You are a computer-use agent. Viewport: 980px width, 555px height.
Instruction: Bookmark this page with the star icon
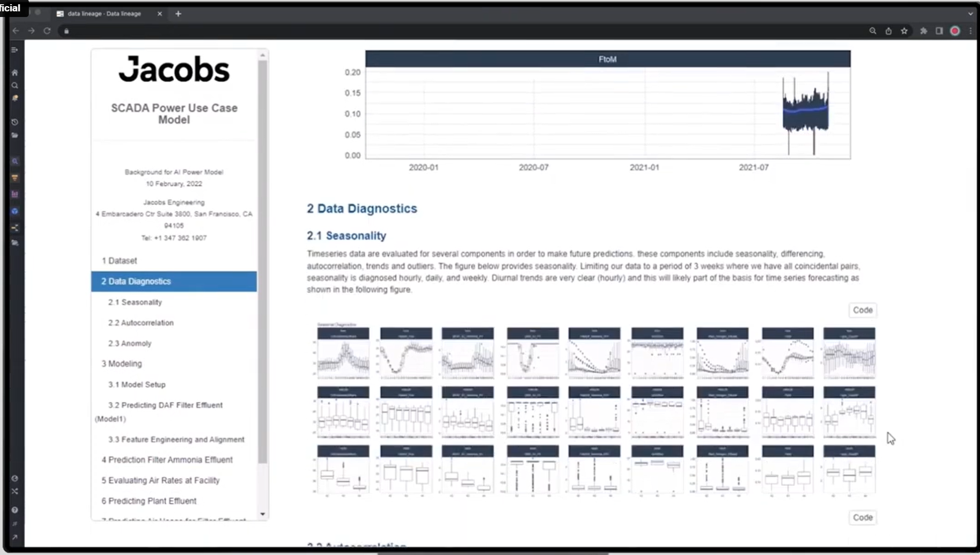click(904, 31)
